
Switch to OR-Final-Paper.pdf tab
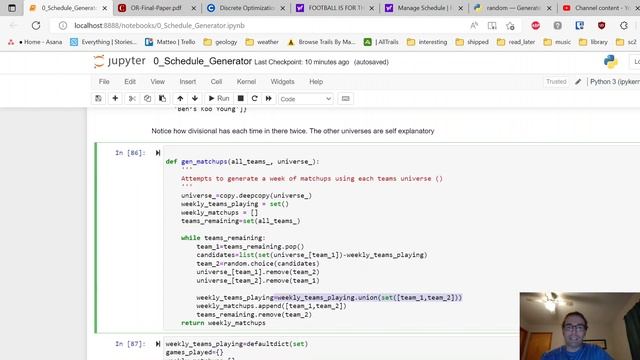pyautogui.click(x=156, y=8)
